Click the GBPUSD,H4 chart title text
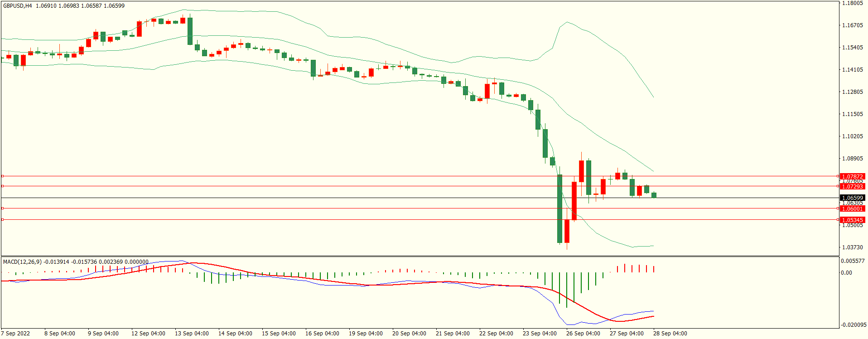 click(x=18, y=6)
